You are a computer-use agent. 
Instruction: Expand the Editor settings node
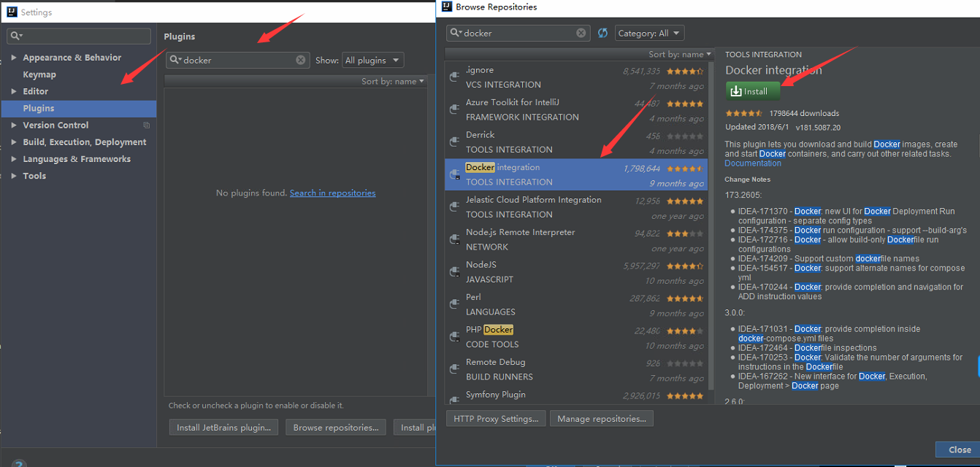point(14,91)
